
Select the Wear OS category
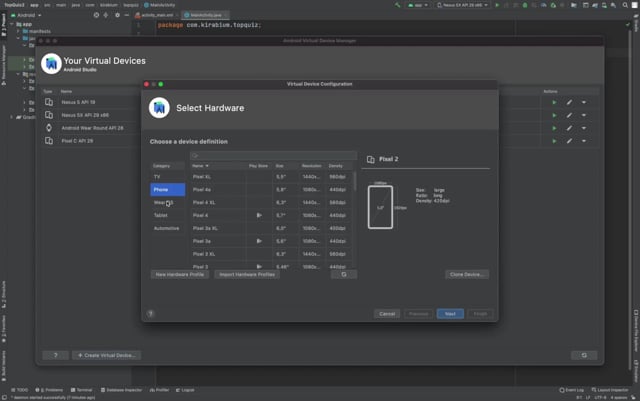pos(167,203)
